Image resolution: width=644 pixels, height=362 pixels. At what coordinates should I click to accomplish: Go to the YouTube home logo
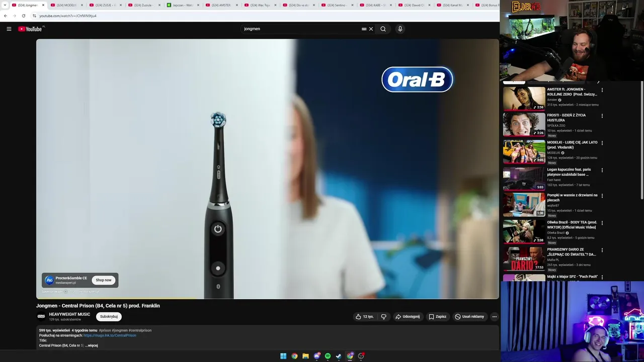pos(31,29)
